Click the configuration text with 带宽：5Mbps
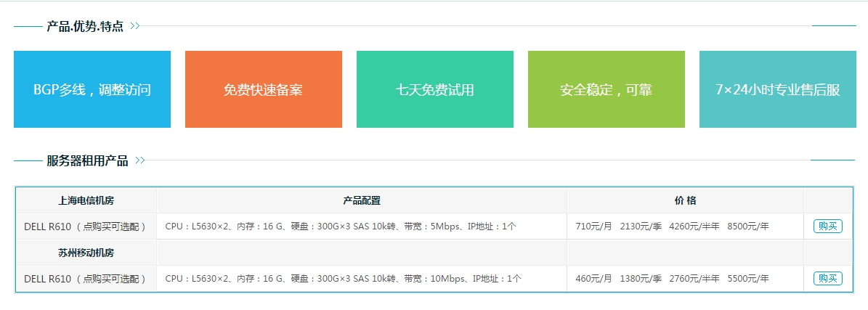Screen dimensions: 868x310 (x=341, y=227)
